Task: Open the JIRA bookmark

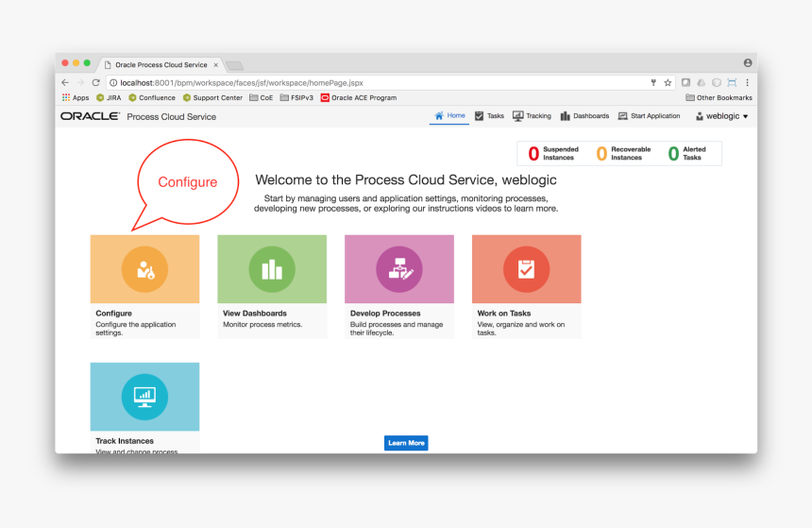Action: tap(109, 97)
